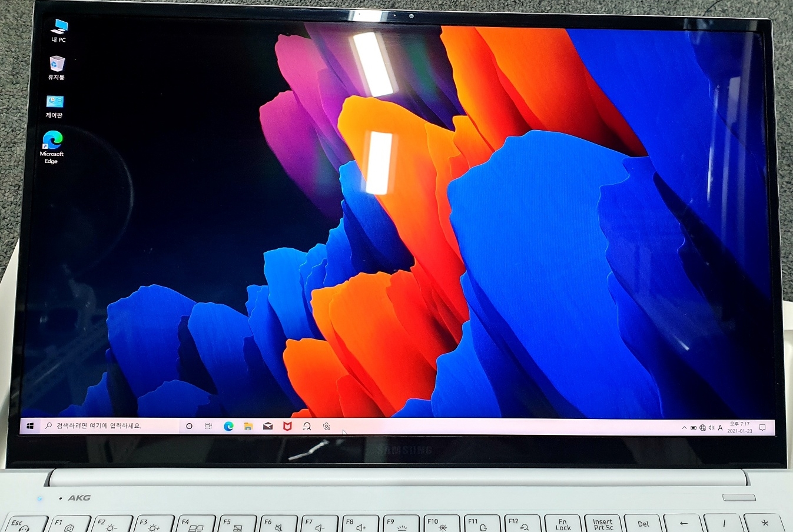Toggle the IME input mode 'A' indicator
This screenshot has height=532, width=793.
(x=720, y=428)
